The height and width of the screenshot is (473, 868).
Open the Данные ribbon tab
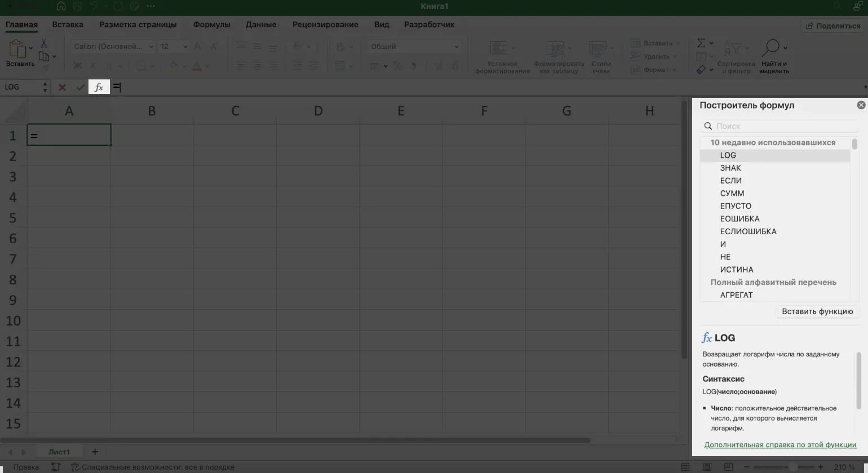(x=261, y=25)
